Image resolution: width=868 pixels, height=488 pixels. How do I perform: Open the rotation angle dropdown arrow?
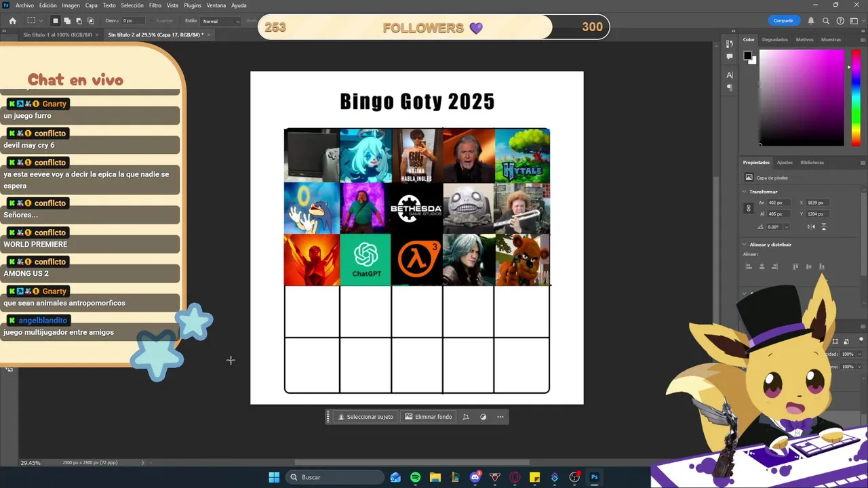pos(787,227)
